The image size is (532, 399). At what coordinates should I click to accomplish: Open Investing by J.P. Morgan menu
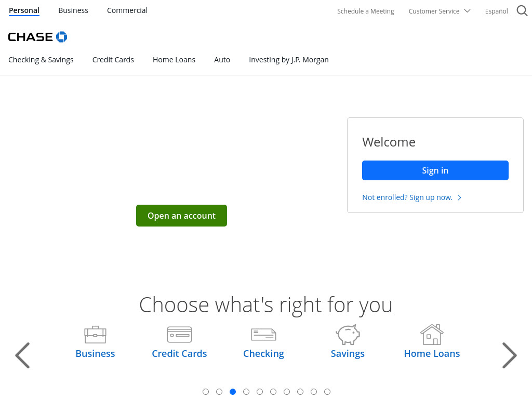pyautogui.click(x=289, y=60)
